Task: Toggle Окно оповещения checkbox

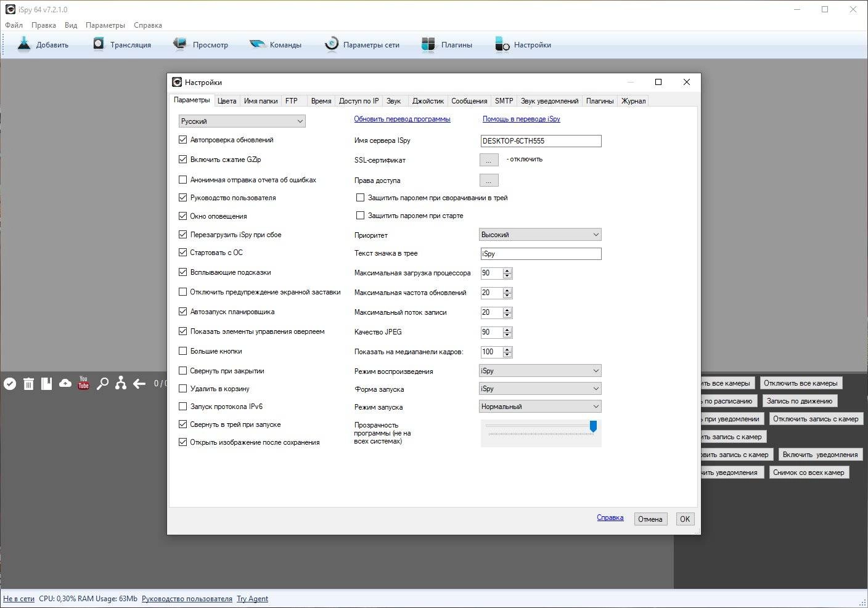Action: (182, 216)
